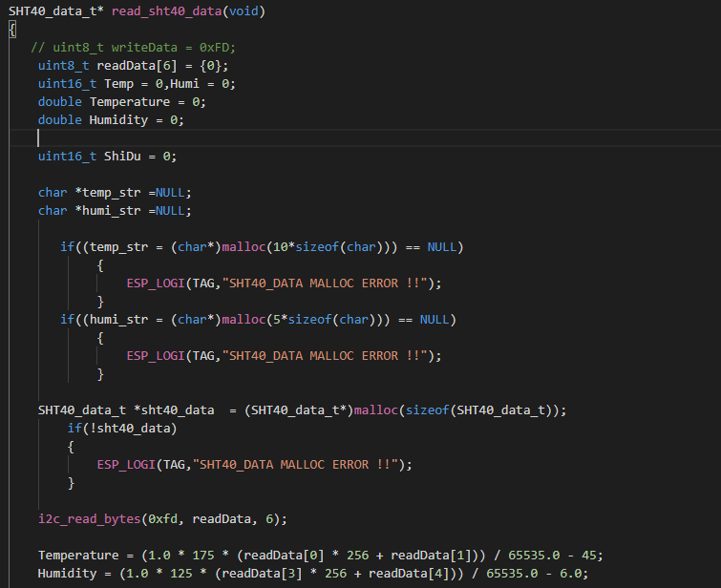Click readData[0] in the Temperature formula
Screen dimensions: 721x588
[284, 556]
